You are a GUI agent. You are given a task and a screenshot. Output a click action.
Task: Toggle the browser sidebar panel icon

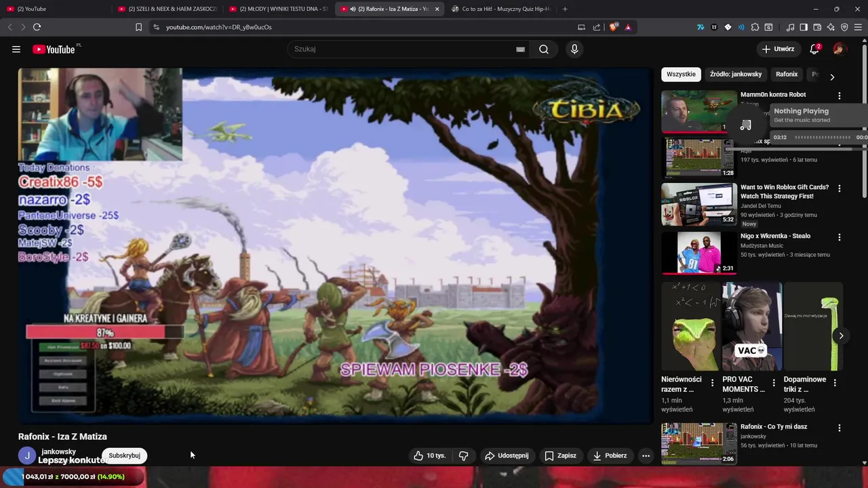coord(804,27)
